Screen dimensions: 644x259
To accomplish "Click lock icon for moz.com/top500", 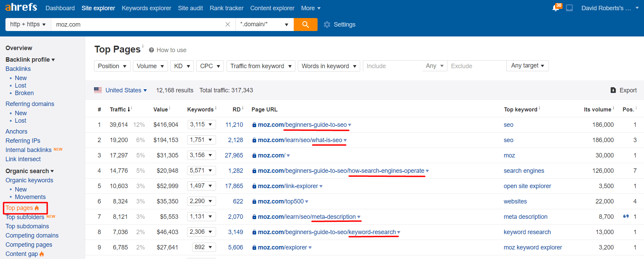I will click(x=254, y=201).
